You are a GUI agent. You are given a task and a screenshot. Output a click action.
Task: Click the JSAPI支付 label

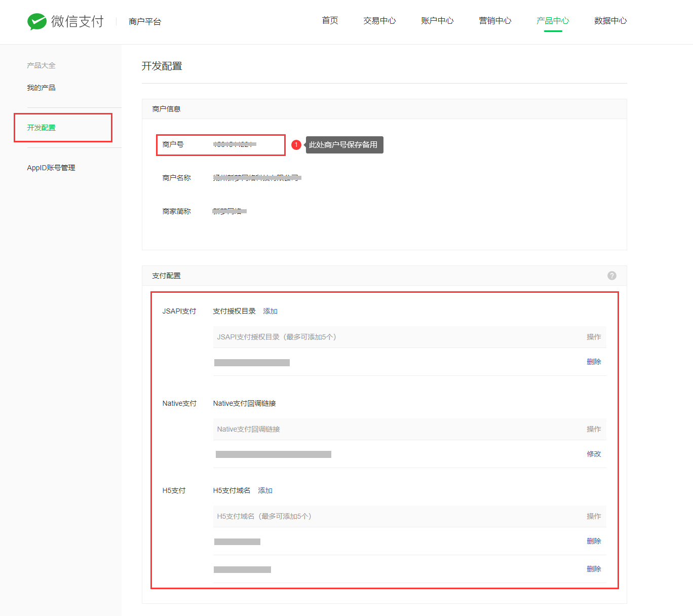coord(179,311)
